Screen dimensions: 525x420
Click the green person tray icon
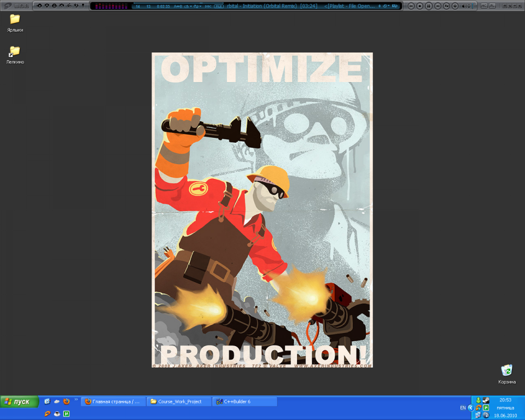point(479,400)
